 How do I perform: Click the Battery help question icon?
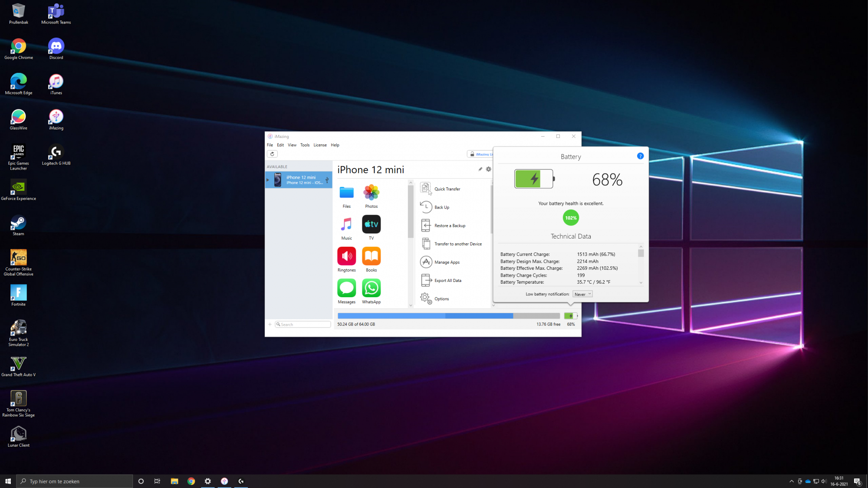pyautogui.click(x=640, y=156)
